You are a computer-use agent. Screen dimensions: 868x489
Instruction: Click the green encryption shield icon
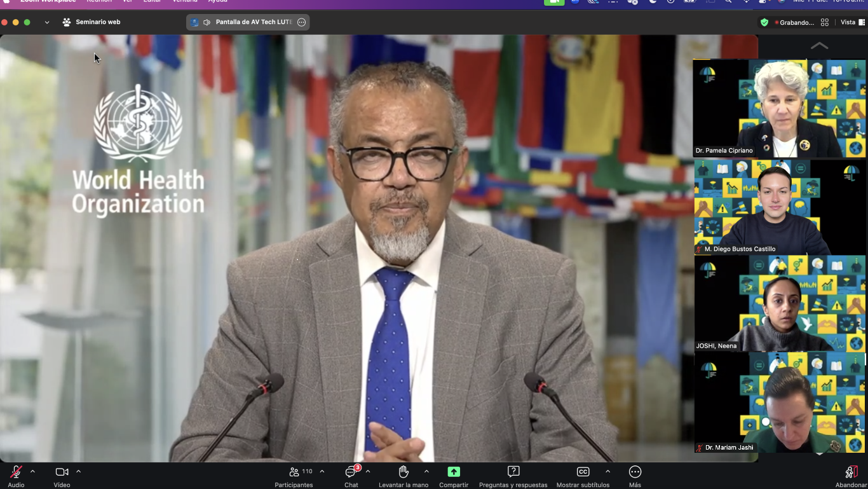tap(764, 22)
